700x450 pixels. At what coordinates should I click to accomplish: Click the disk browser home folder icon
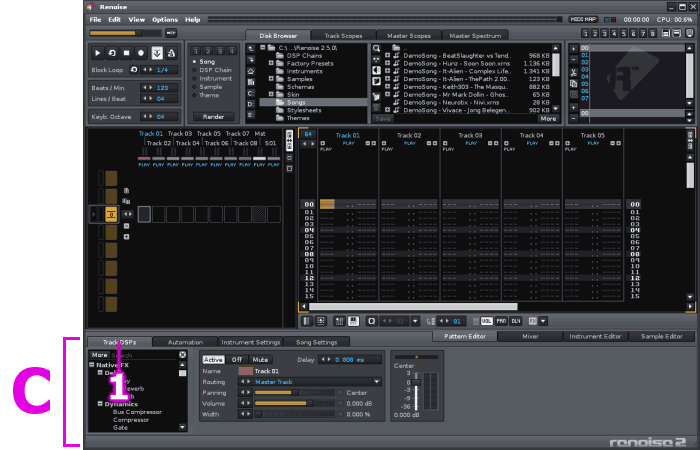pos(251,71)
